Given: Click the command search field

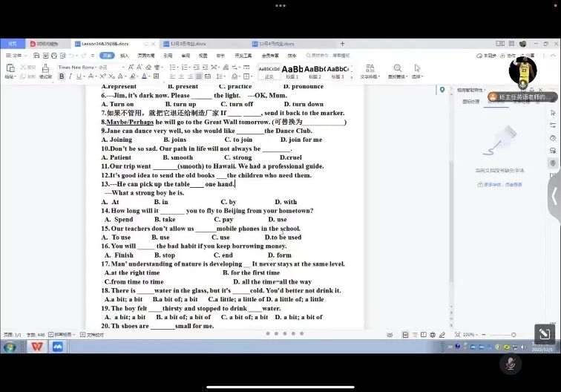Looking at the screenshot, I should tap(328, 56).
